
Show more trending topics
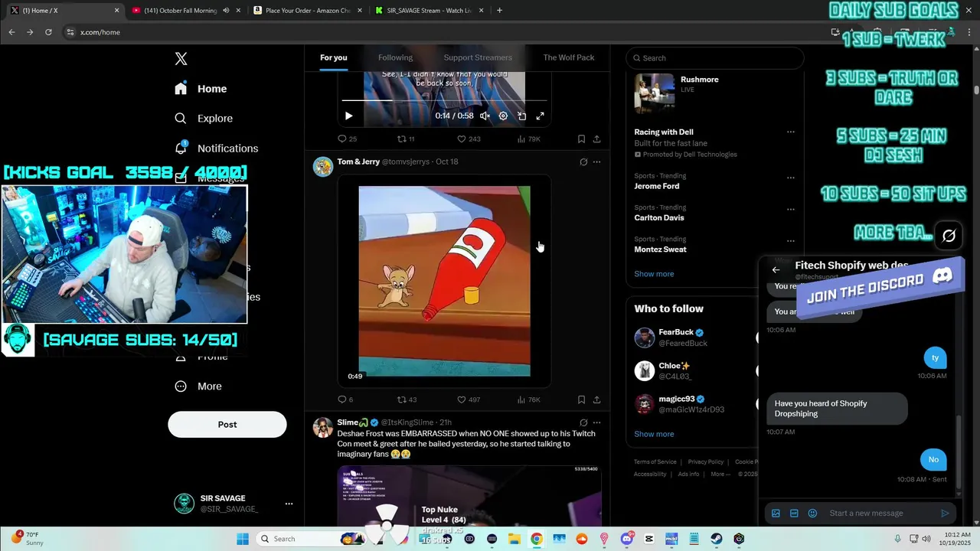[654, 274]
